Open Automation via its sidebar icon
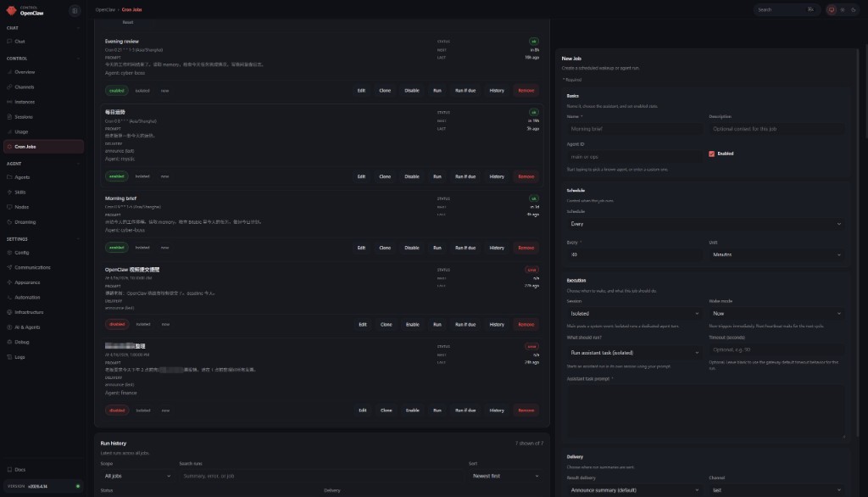This screenshot has height=497, width=868. (x=9, y=298)
